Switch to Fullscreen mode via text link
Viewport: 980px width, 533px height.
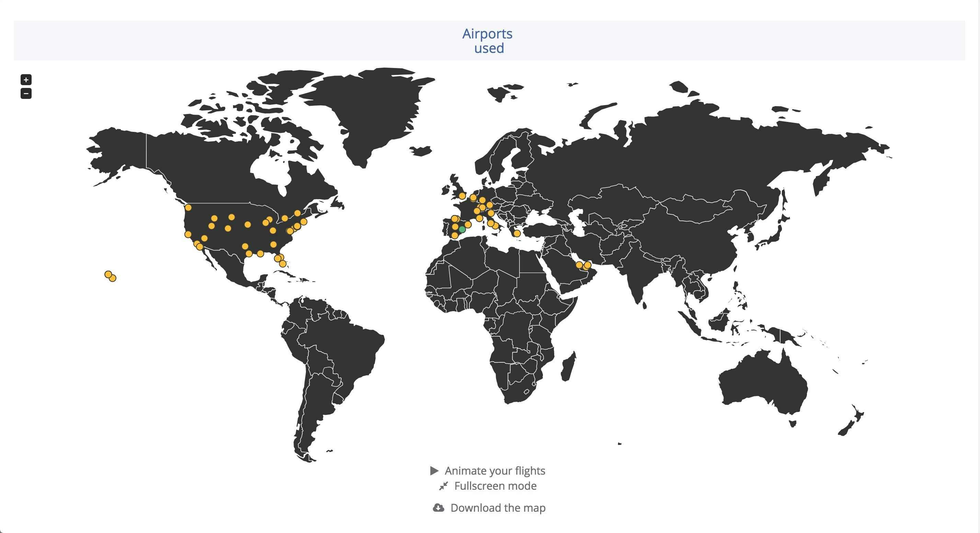click(x=495, y=486)
